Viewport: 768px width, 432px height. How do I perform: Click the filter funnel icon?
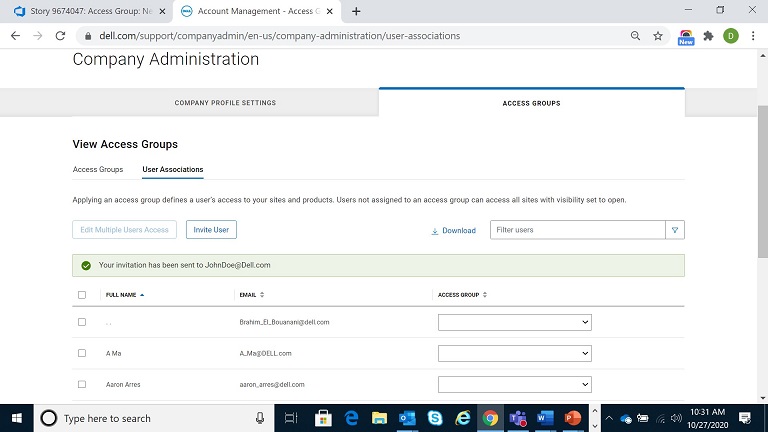coord(676,230)
